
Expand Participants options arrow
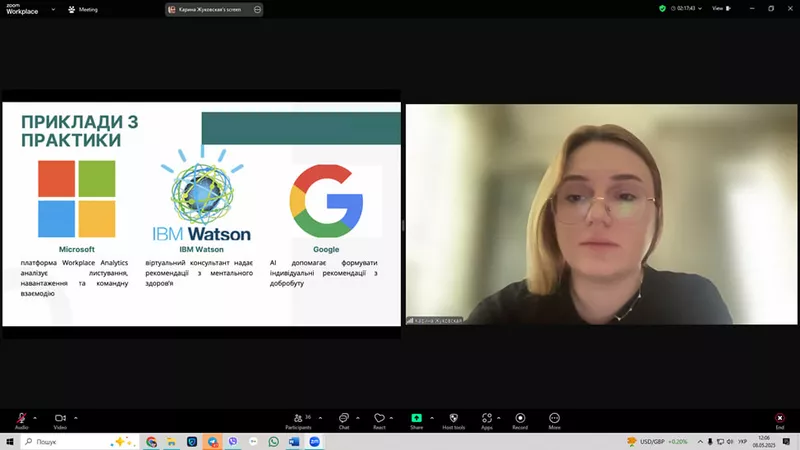(x=320, y=418)
